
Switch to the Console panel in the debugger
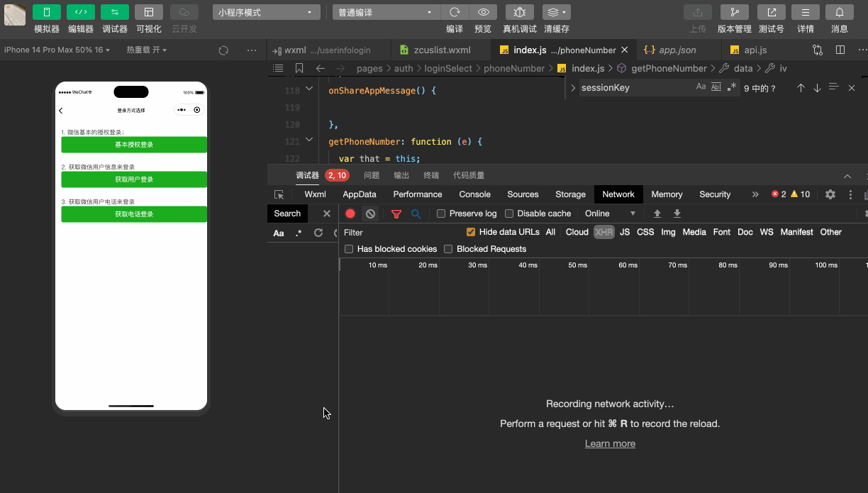(474, 194)
